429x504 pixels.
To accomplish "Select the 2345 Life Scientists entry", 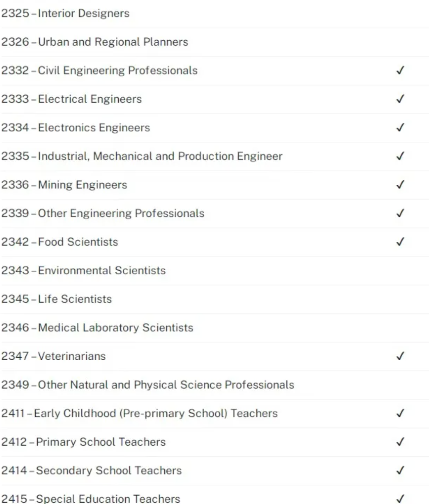I will pyautogui.click(x=56, y=299).
